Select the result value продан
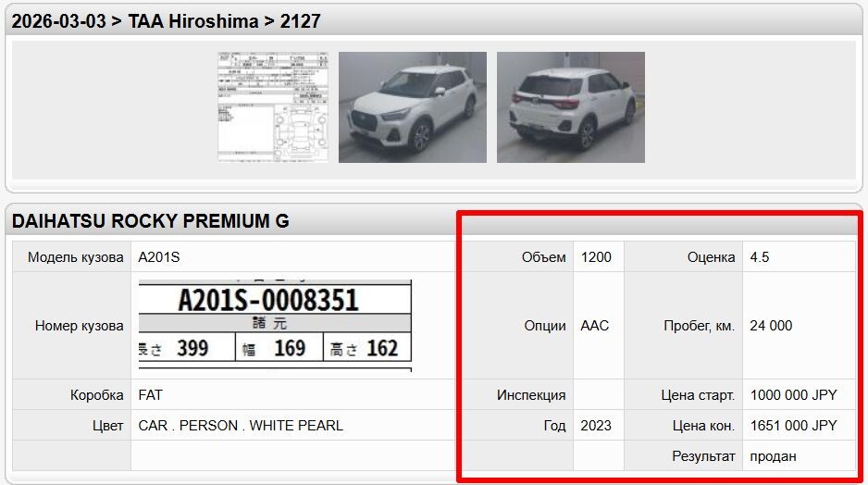 click(x=774, y=456)
